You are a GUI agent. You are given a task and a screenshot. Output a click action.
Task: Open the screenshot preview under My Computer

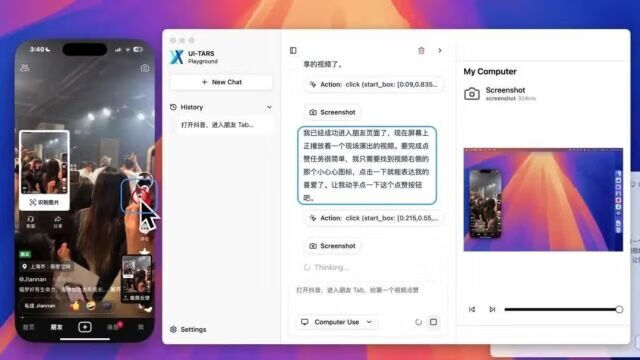pos(543,200)
